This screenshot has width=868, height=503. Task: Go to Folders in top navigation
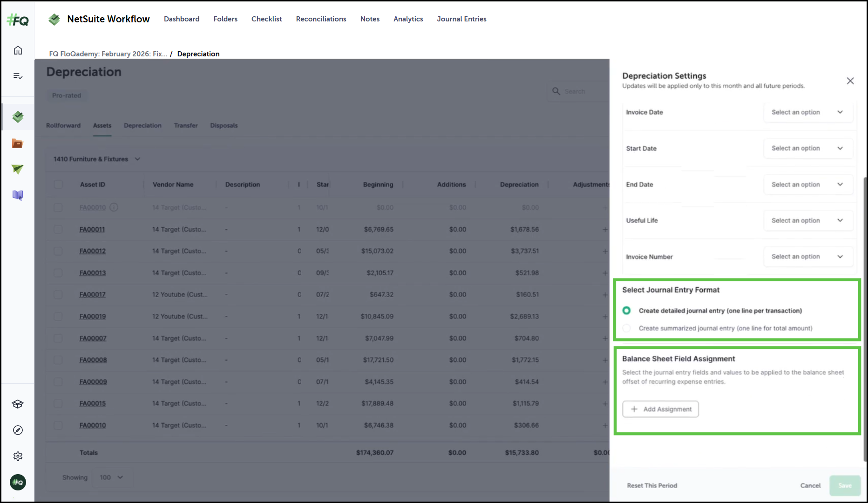pos(225,19)
